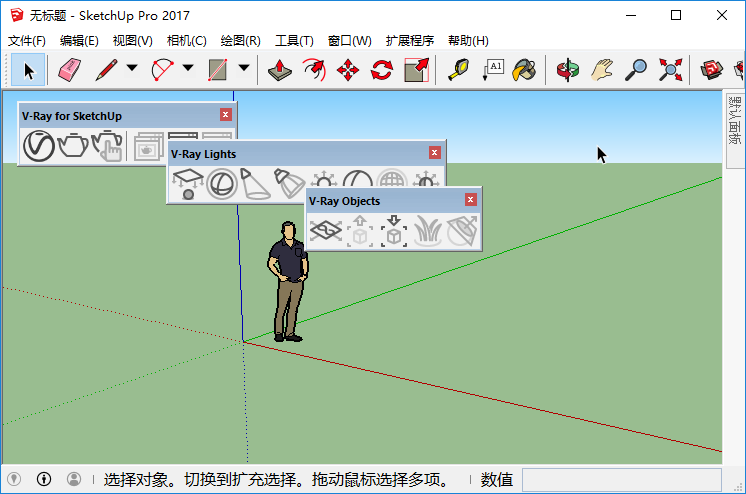Activate the Rotate tool
Image resolution: width=746 pixels, height=494 pixels.
point(382,70)
